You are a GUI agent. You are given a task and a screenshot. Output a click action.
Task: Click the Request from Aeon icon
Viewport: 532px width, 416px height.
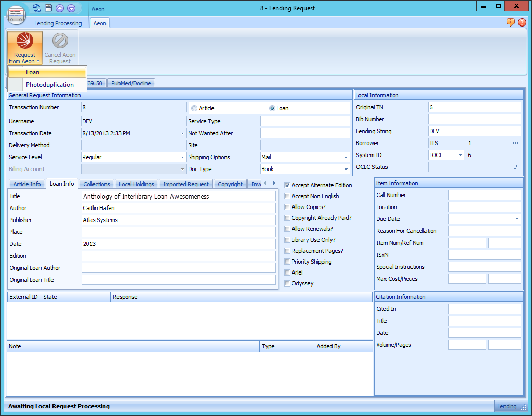click(24, 41)
